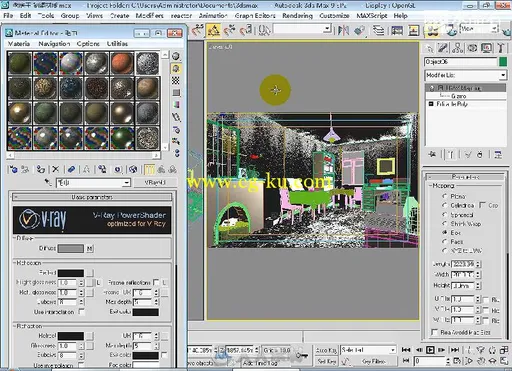
Task: Increment the Length spinner arrows
Action: pos(478,262)
